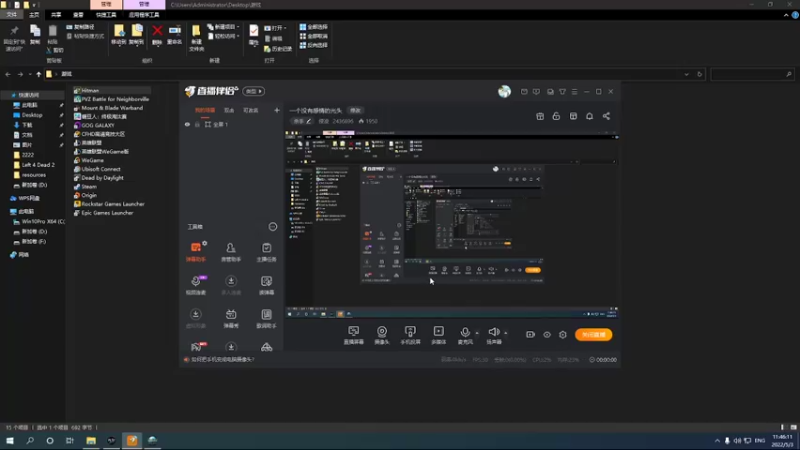The height and width of the screenshot is (450, 800).
Task: Open the File Explorer taskbar icon
Action: [x=91, y=441]
